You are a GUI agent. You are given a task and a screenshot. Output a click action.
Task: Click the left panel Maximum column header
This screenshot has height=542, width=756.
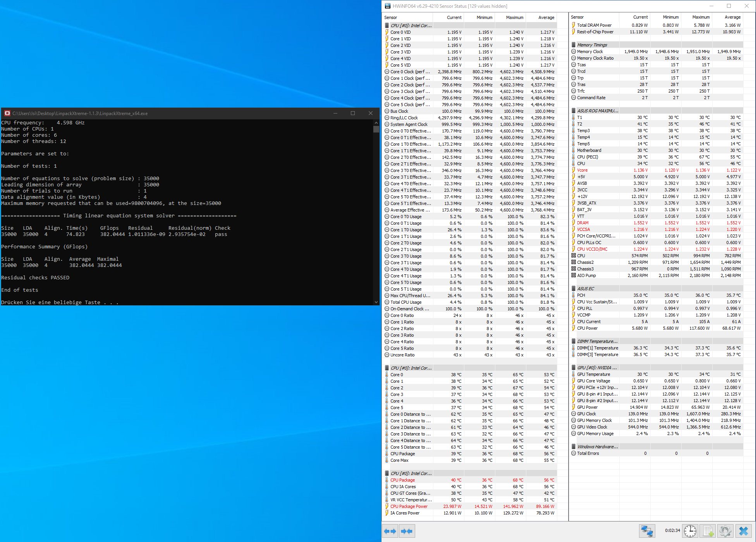point(514,17)
